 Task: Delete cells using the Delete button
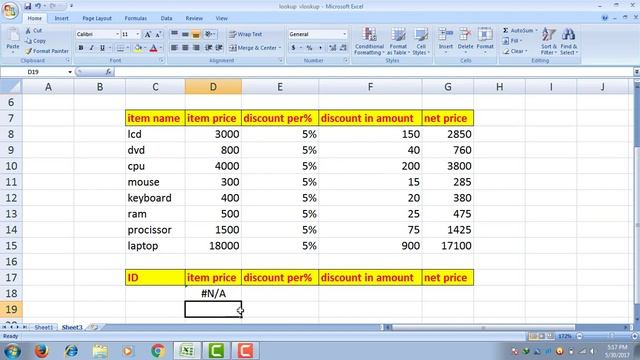tap(465, 41)
